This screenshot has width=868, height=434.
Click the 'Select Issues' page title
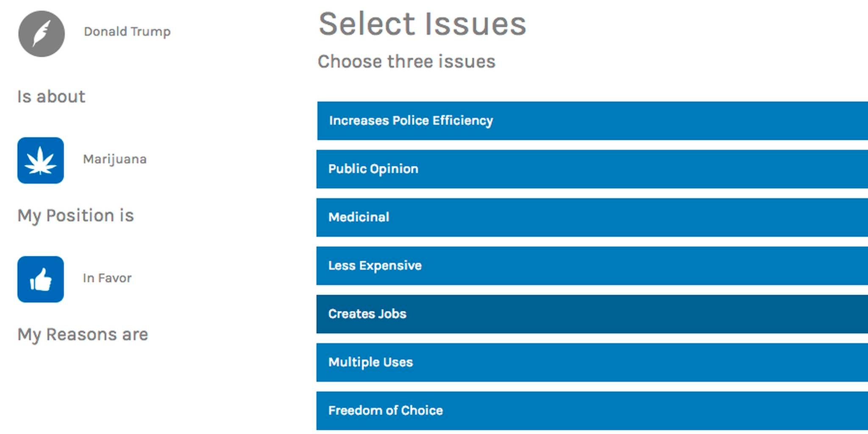click(422, 24)
